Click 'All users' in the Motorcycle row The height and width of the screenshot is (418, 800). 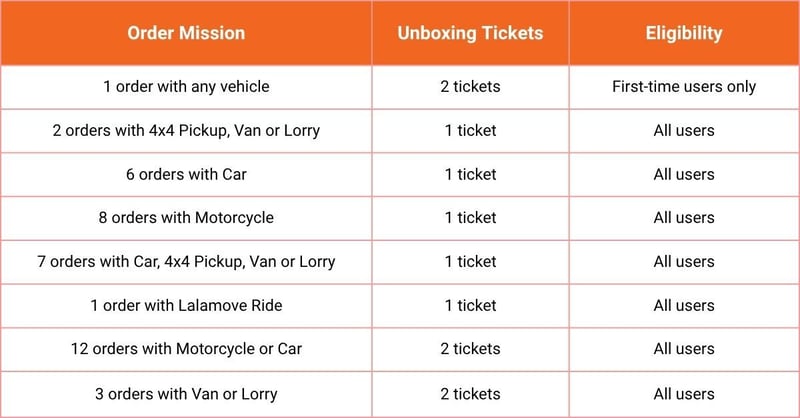(684, 218)
